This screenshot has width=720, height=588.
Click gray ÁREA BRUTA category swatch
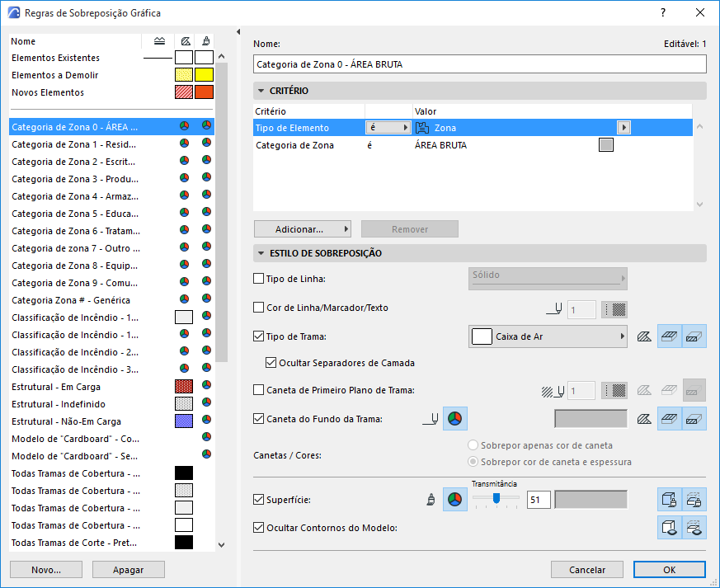[606, 145]
